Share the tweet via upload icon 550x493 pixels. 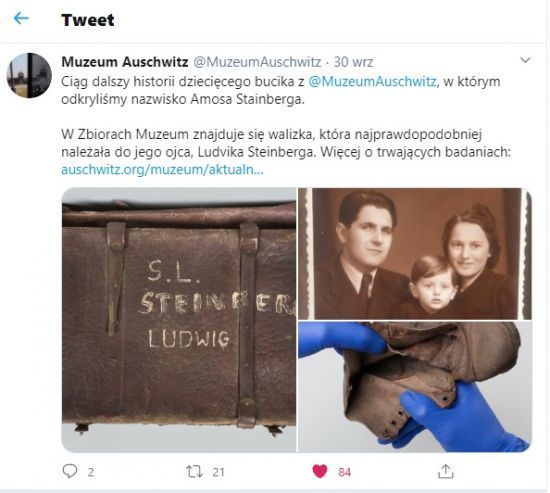pyautogui.click(x=445, y=471)
